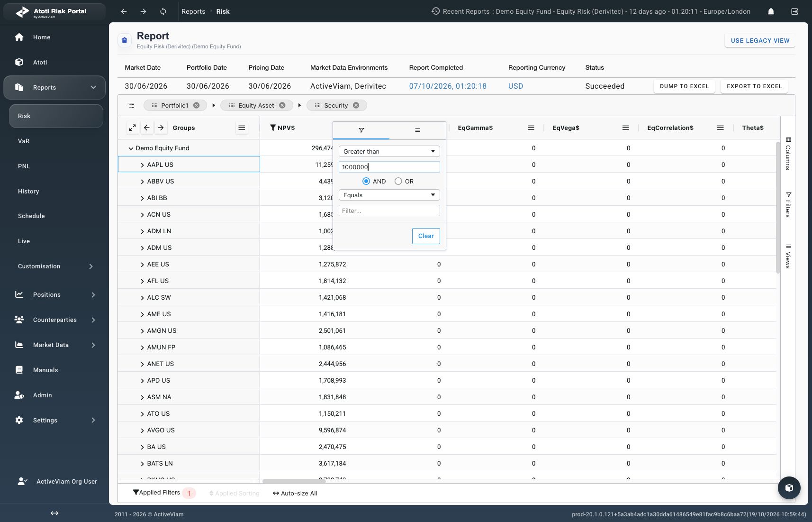
Task: Open the EqGamma$ column menu
Action: point(531,128)
